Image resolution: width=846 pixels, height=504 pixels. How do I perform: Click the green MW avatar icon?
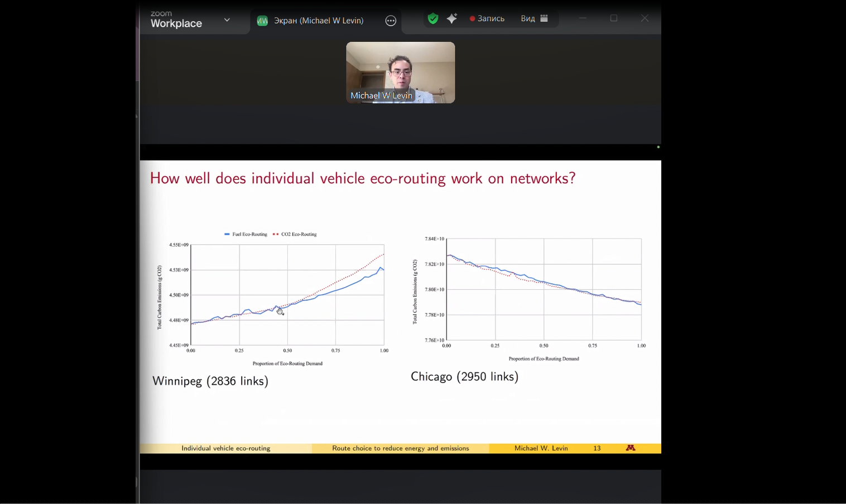pyautogui.click(x=262, y=21)
